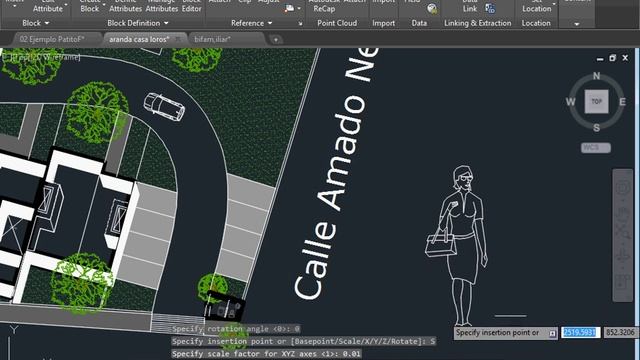This screenshot has width=640, height=360.
Task: Open options arrow on Specify insertion point tooltip
Action: (552, 334)
